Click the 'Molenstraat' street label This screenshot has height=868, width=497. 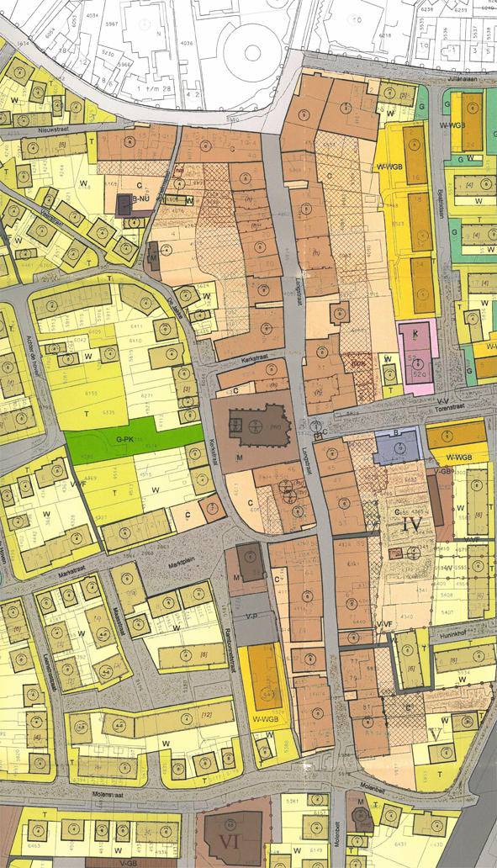click(106, 794)
